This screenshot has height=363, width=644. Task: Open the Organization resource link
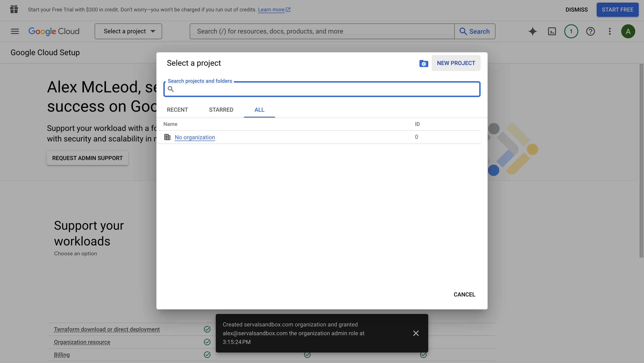click(x=82, y=342)
